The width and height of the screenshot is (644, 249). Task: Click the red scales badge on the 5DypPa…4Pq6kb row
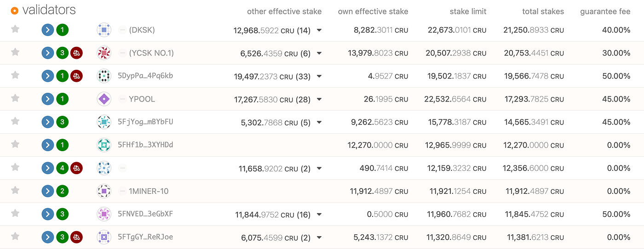coord(76,76)
